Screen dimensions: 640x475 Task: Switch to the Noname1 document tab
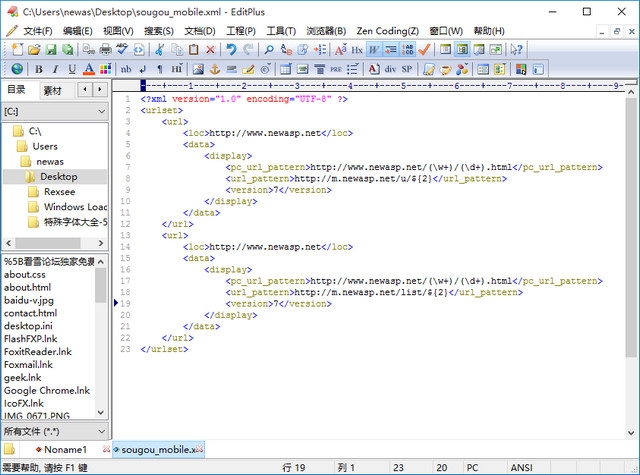pyautogui.click(x=64, y=450)
